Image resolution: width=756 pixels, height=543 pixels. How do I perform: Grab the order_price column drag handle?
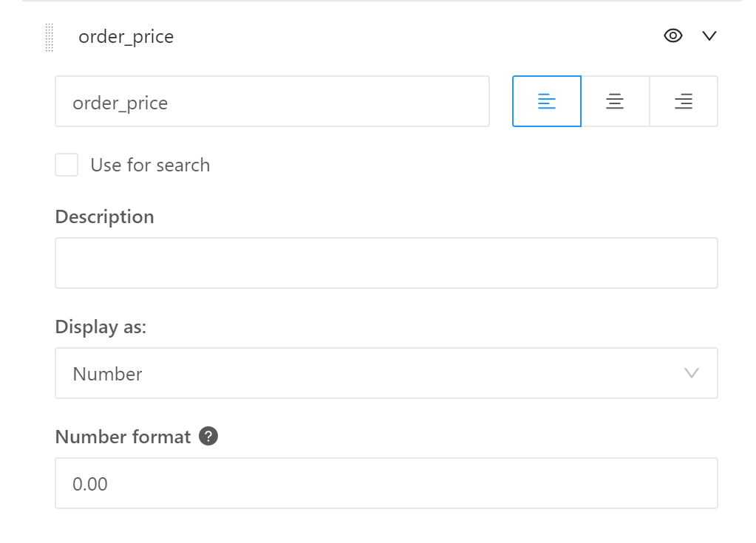pos(50,37)
